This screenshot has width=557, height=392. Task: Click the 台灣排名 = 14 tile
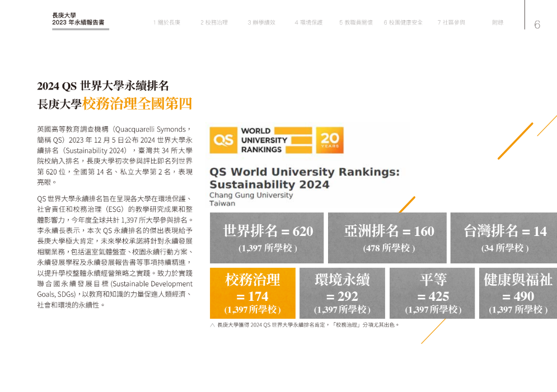(504, 238)
